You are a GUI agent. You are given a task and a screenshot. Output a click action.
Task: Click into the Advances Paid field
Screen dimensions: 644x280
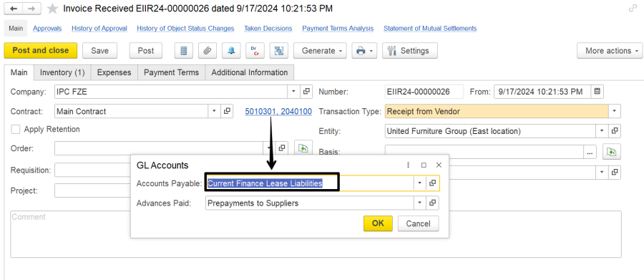pos(309,203)
